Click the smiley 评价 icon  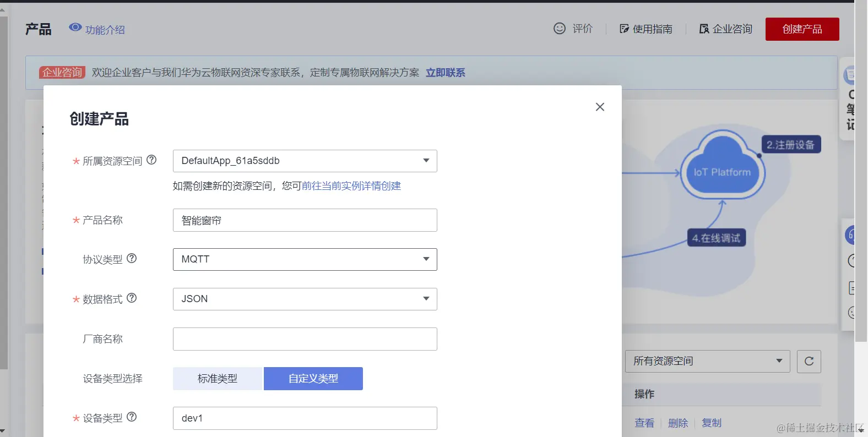coord(560,29)
